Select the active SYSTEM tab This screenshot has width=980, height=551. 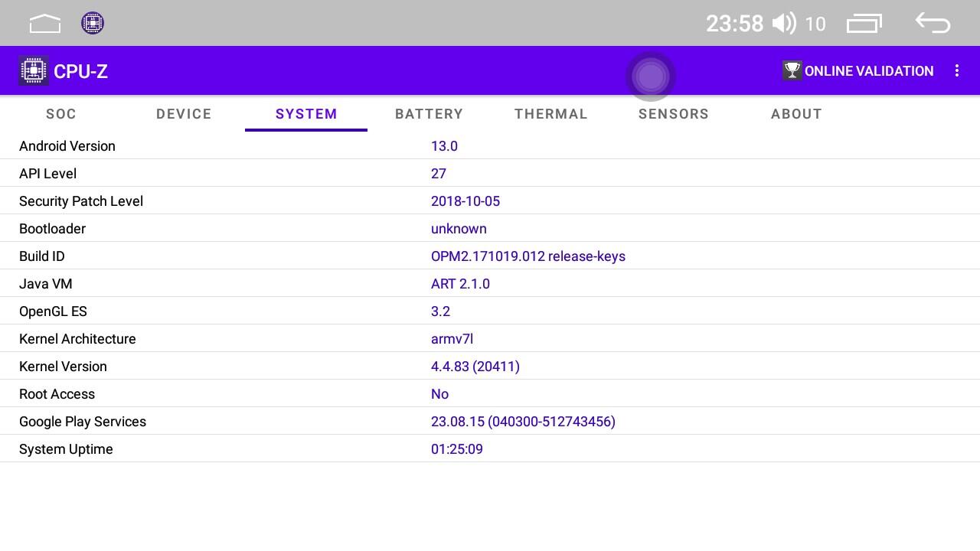[x=306, y=114]
